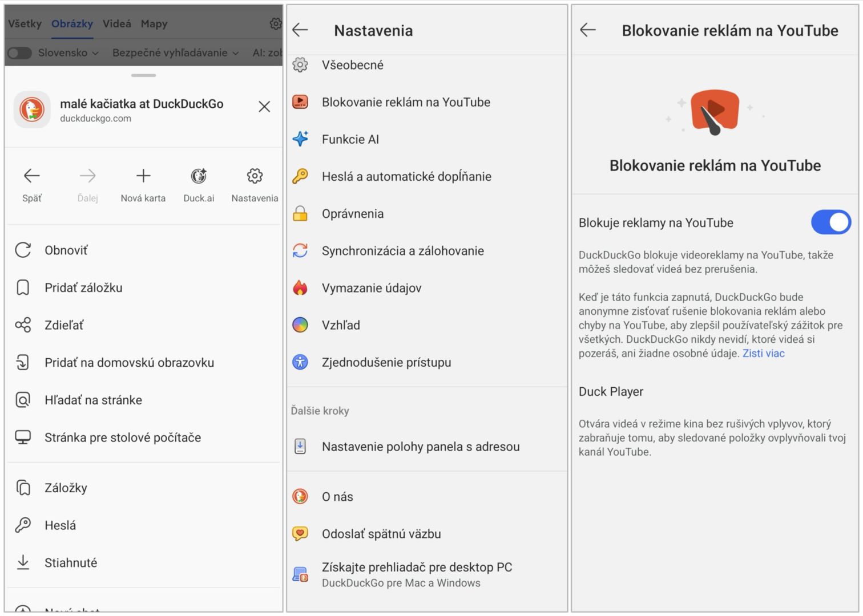The image size is (863, 616).
Task: Toggle Blokuje reklamy na YouTube switch
Action: (830, 222)
